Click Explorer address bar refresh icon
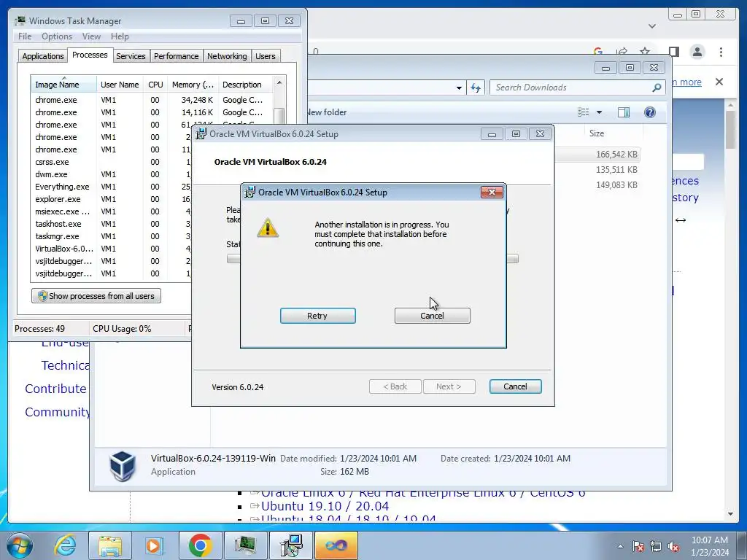This screenshot has height=560, width=747. [476, 87]
